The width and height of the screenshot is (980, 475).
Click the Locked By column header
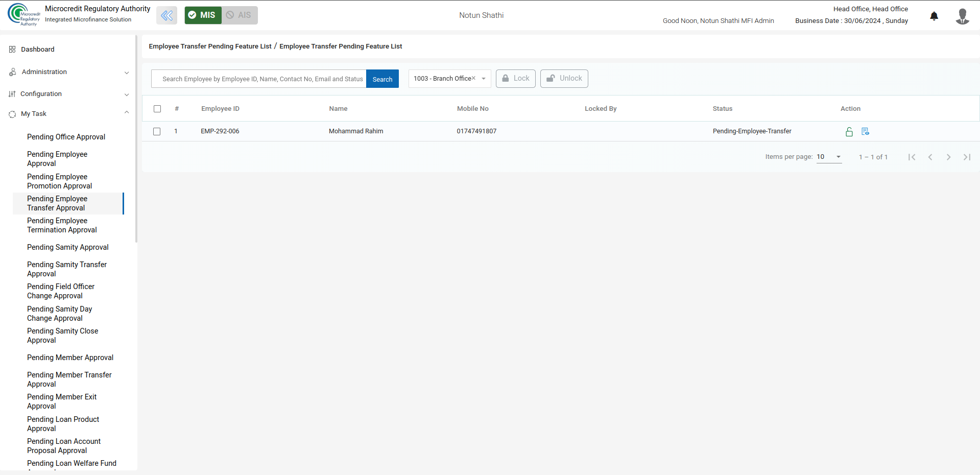tap(601, 109)
